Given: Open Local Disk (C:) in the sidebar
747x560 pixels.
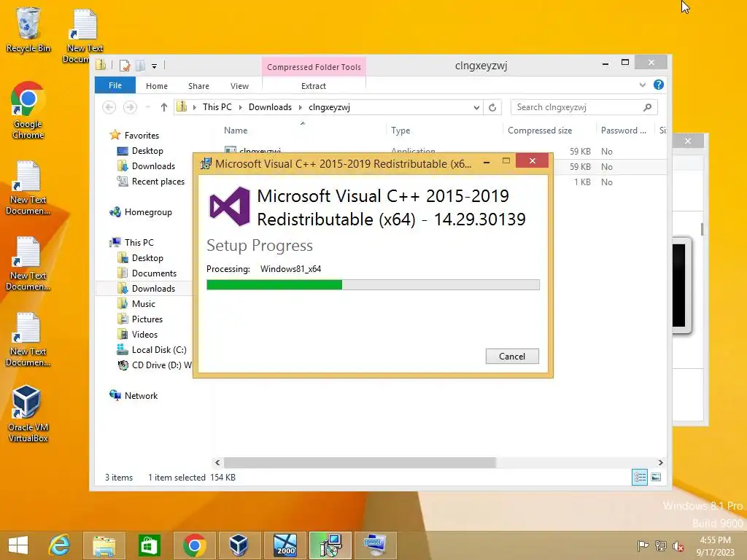Looking at the screenshot, I should pyautogui.click(x=159, y=349).
